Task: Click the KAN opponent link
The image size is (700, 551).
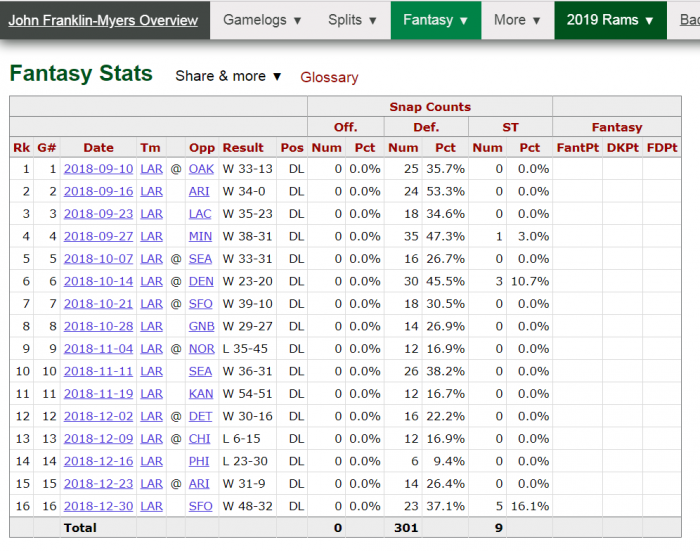Action: coord(201,394)
